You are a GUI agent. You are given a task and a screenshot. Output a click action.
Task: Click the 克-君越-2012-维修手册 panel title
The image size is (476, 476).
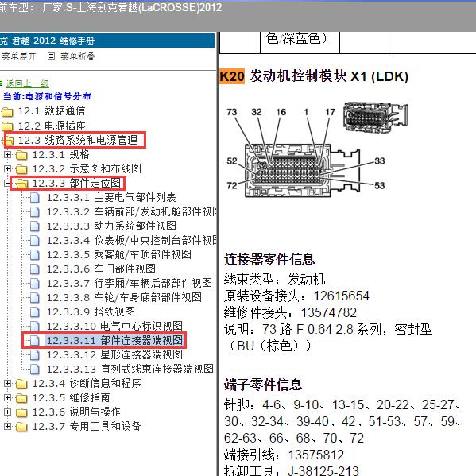tap(48, 41)
